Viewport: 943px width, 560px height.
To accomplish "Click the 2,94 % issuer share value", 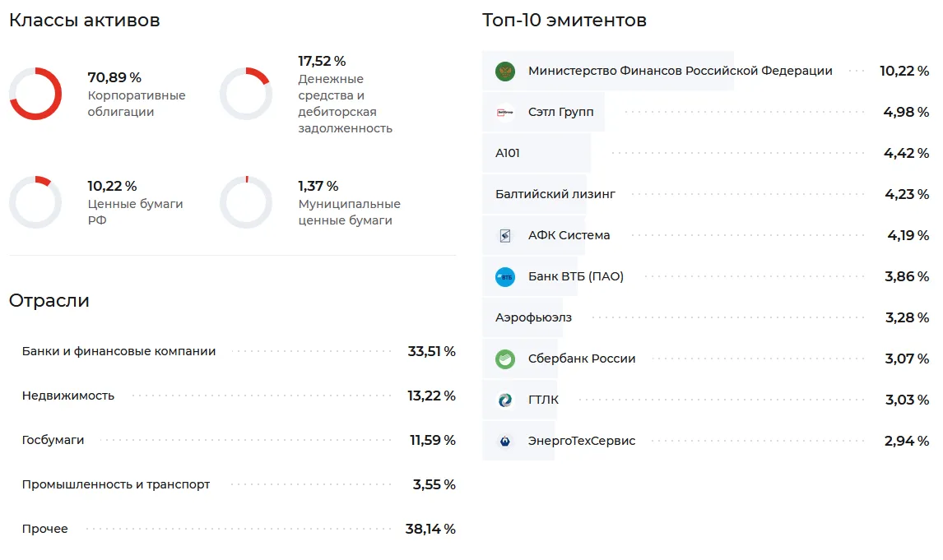I will 907,441.
